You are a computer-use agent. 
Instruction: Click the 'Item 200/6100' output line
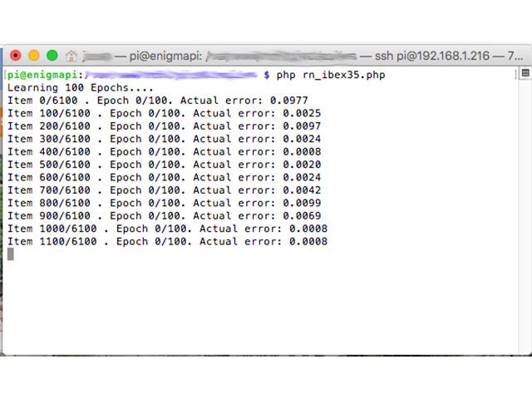coord(165,126)
